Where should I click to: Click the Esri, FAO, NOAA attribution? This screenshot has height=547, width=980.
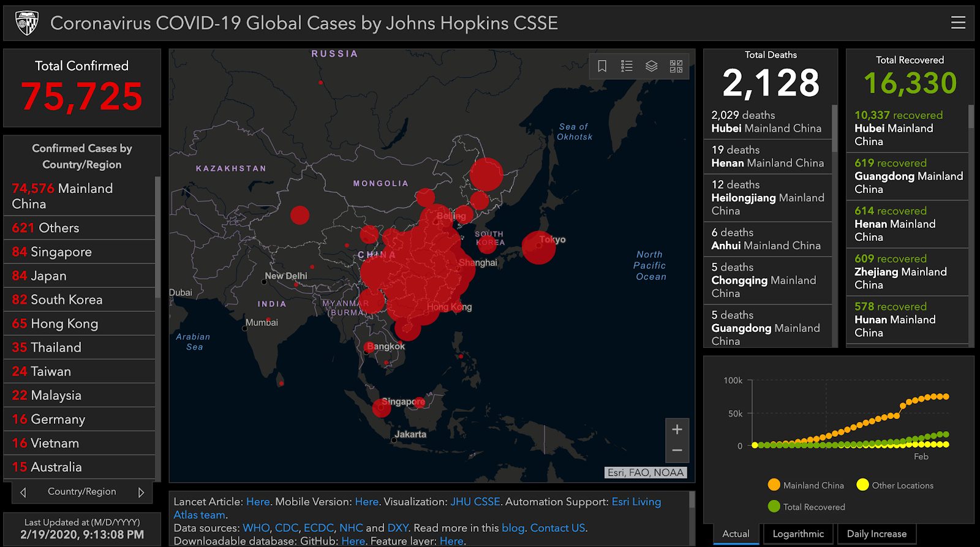(646, 472)
